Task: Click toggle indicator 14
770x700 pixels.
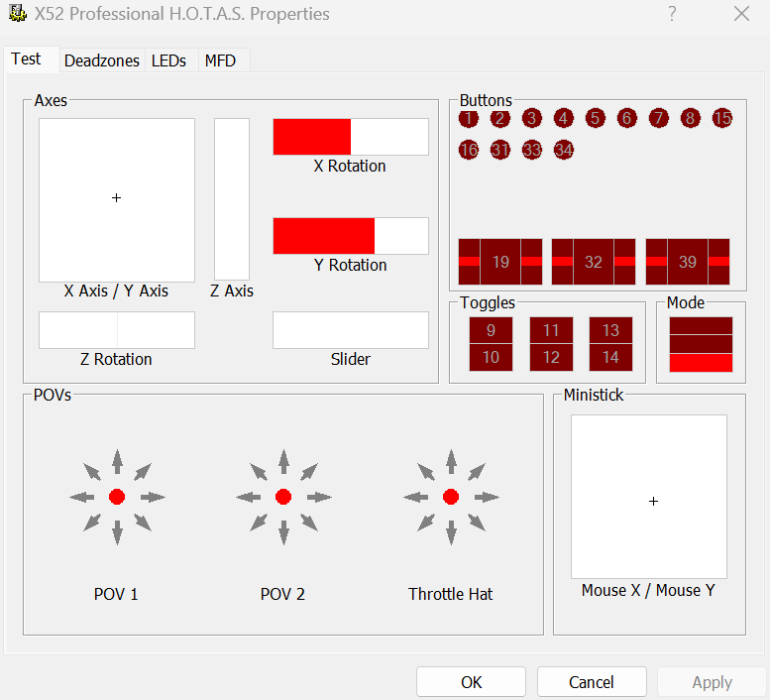Action: (x=610, y=357)
